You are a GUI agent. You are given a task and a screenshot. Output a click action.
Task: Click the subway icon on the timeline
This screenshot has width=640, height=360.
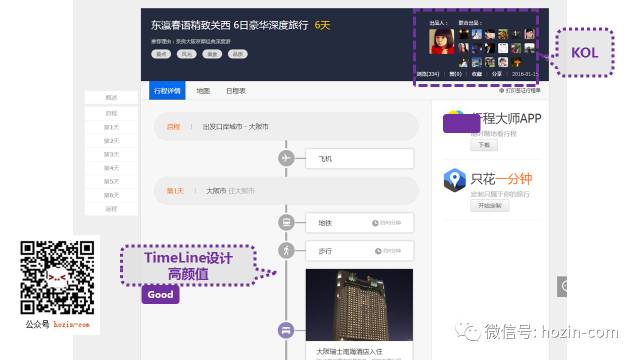[x=286, y=222]
